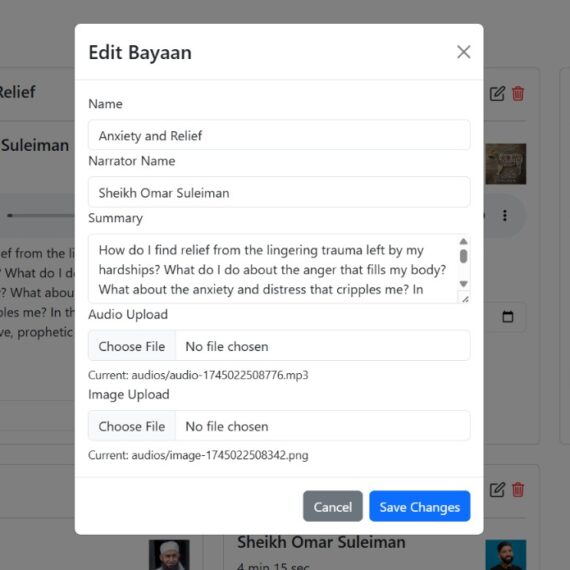
Task: Click edit icon on lower background card
Action: pyautogui.click(x=497, y=490)
